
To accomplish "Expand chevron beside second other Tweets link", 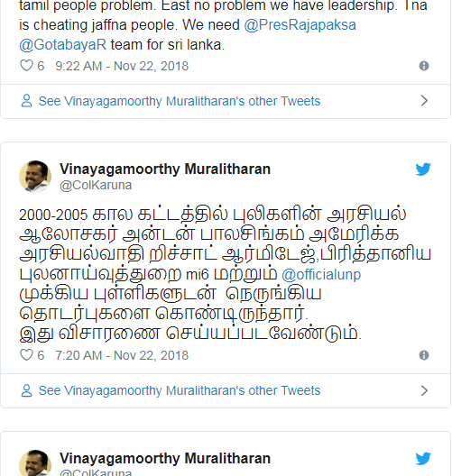I will point(424,390).
